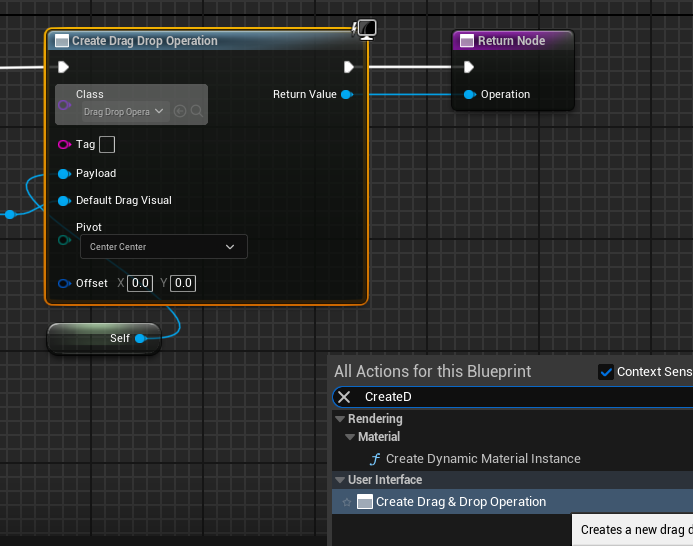The width and height of the screenshot is (693, 546).
Task: Click the Create Drag Drop Operation output execution pin
Action: [349, 67]
